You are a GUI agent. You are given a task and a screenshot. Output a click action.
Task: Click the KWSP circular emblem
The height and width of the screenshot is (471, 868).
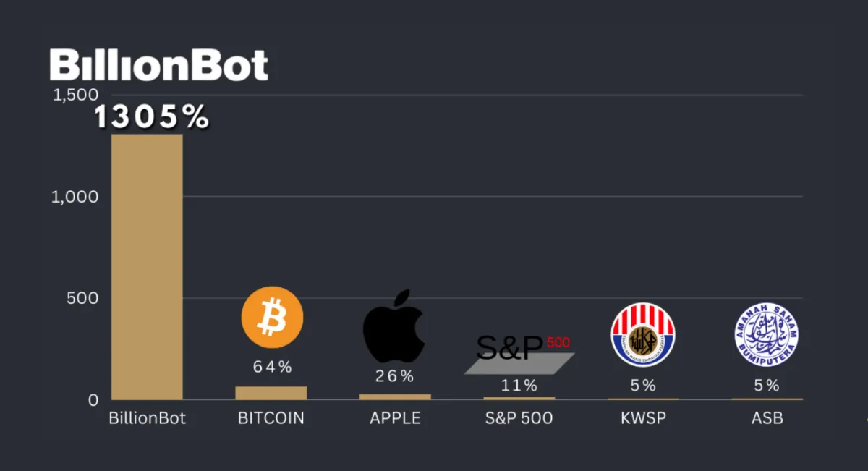click(x=642, y=335)
